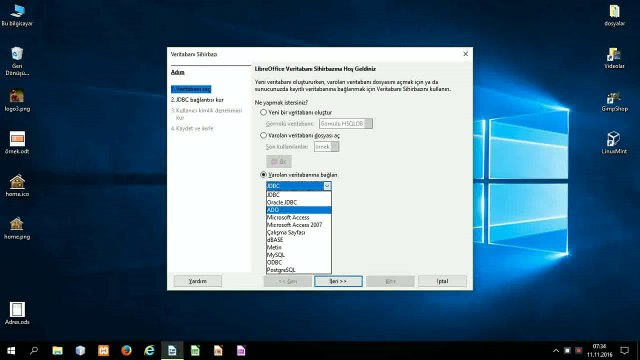Screen dimensions: 640x360
Task: Select the Geri Dönüşüm recycle bin icon
Action: coord(17,61)
